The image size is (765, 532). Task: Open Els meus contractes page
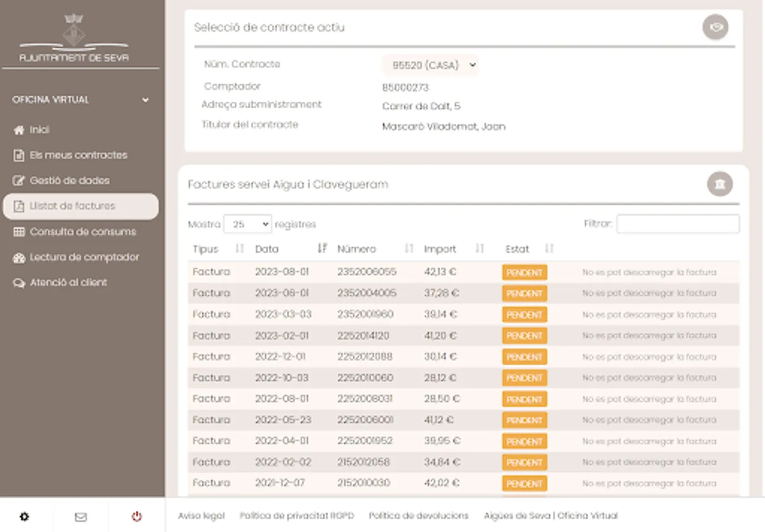pyautogui.click(x=78, y=155)
